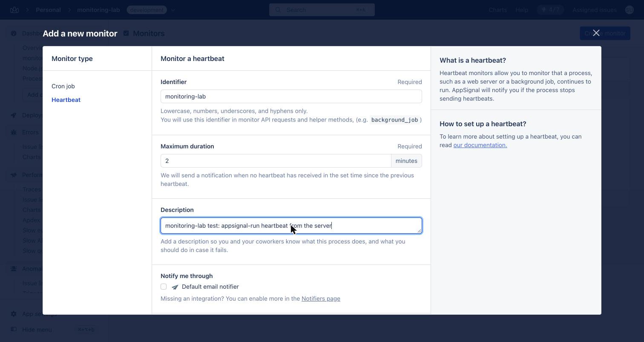Click the Performance sidebar icon
644x342 pixels.
point(14,175)
